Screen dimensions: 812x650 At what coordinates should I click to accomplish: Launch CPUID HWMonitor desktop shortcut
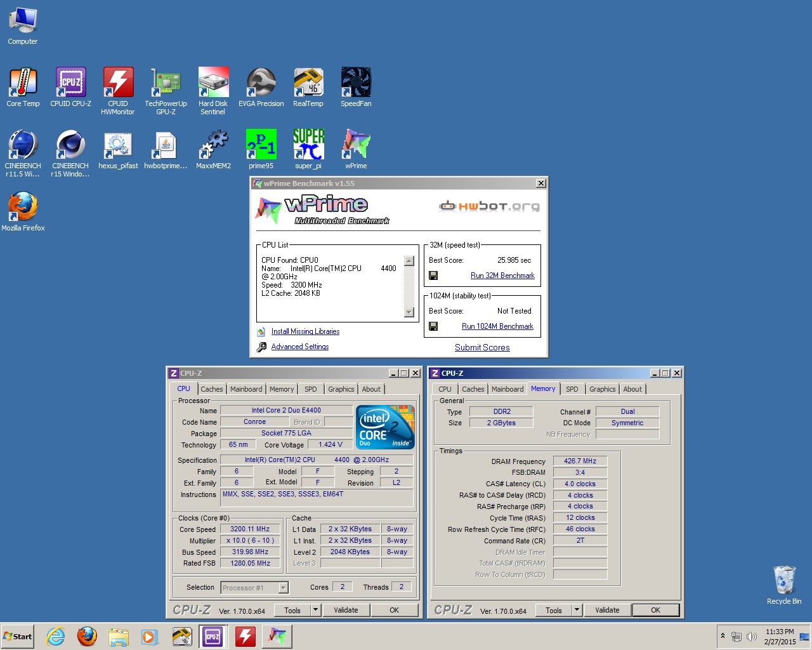pos(118,91)
